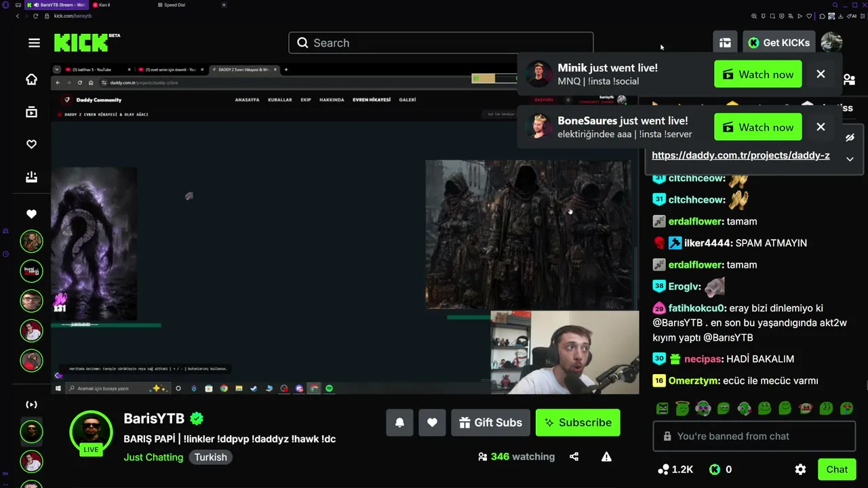Viewport: 868px width, 488px height.
Task: Open the chat users icon
Action: pyautogui.click(x=849, y=79)
